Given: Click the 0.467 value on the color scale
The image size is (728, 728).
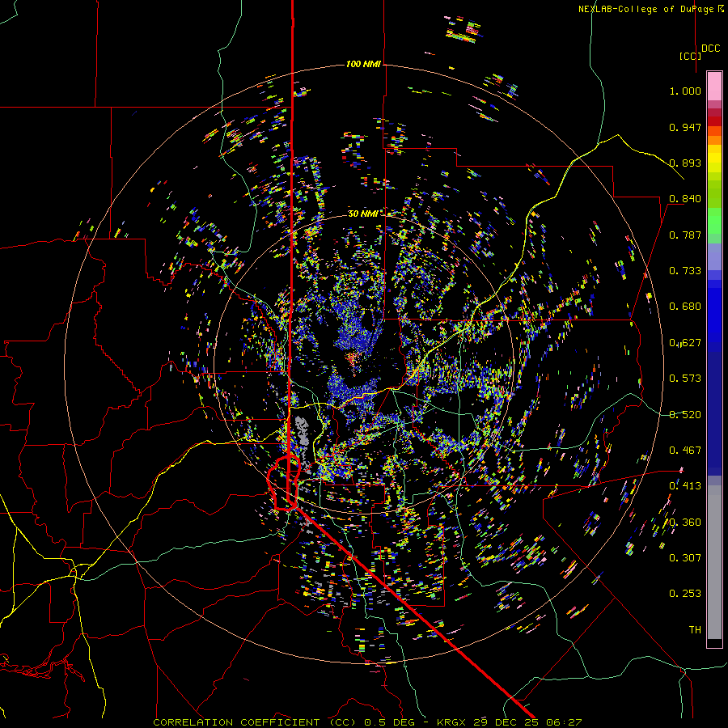Looking at the screenshot, I should 685,451.
